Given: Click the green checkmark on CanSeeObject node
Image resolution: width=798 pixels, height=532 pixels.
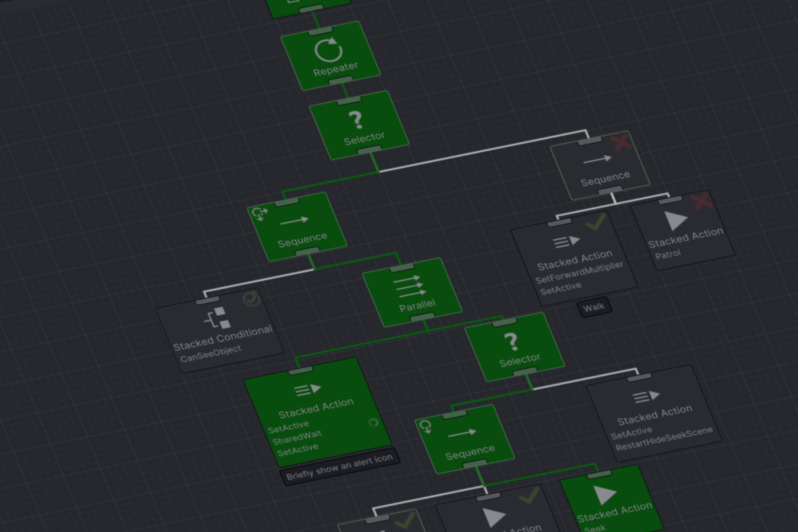Looking at the screenshot, I should [x=251, y=299].
